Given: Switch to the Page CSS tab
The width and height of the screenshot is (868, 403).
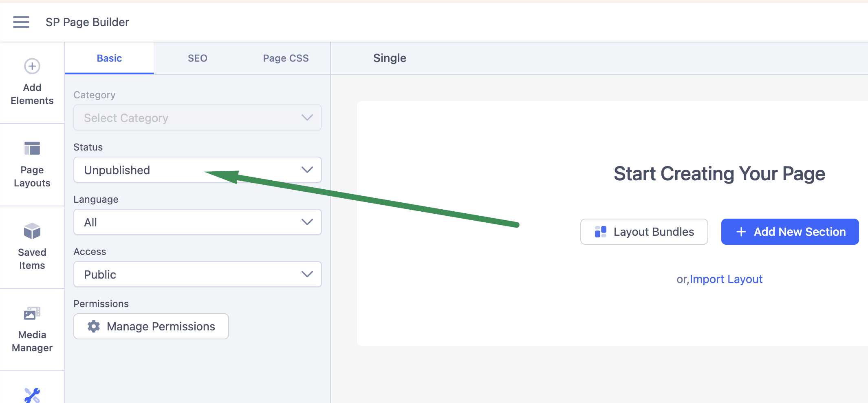Looking at the screenshot, I should [x=286, y=58].
